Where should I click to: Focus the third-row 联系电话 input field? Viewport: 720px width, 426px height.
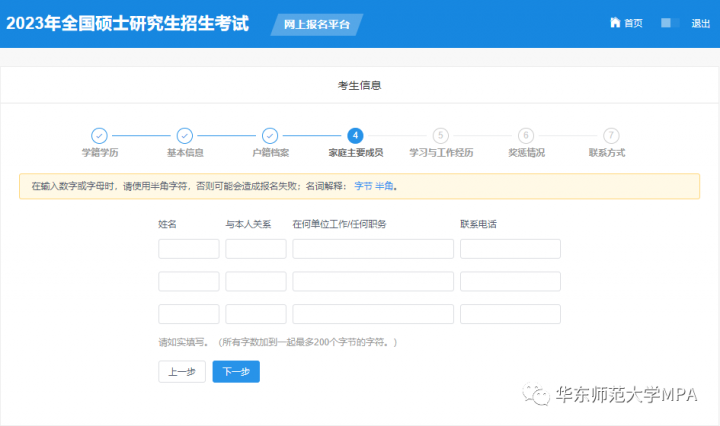point(510,314)
